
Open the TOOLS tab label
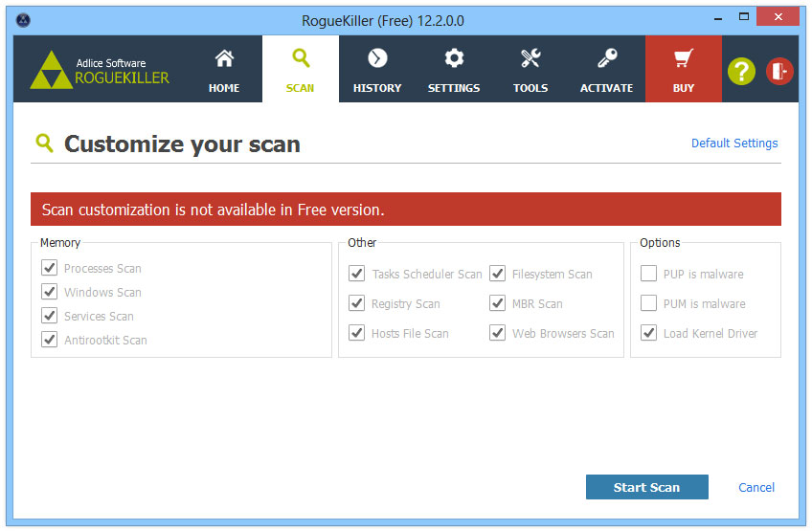[530, 88]
